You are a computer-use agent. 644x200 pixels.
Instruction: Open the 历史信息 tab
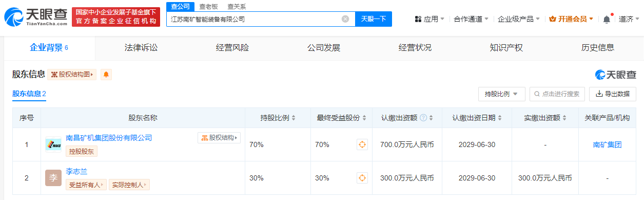point(598,48)
